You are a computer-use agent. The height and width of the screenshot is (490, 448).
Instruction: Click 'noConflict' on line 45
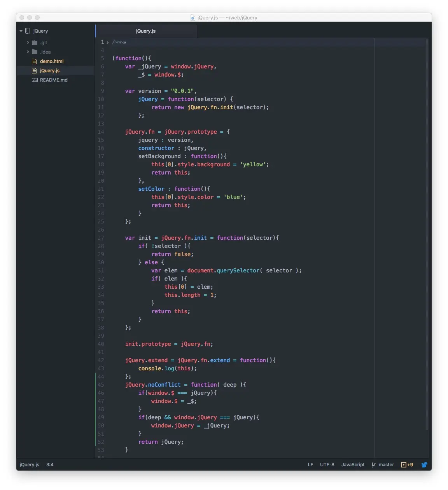click(x=164, y=385)
